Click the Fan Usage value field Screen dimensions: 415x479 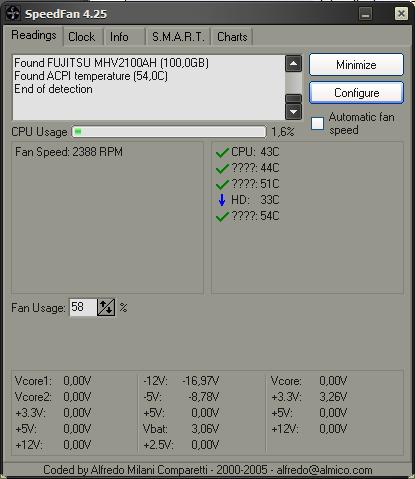click(x=83, y=307)
